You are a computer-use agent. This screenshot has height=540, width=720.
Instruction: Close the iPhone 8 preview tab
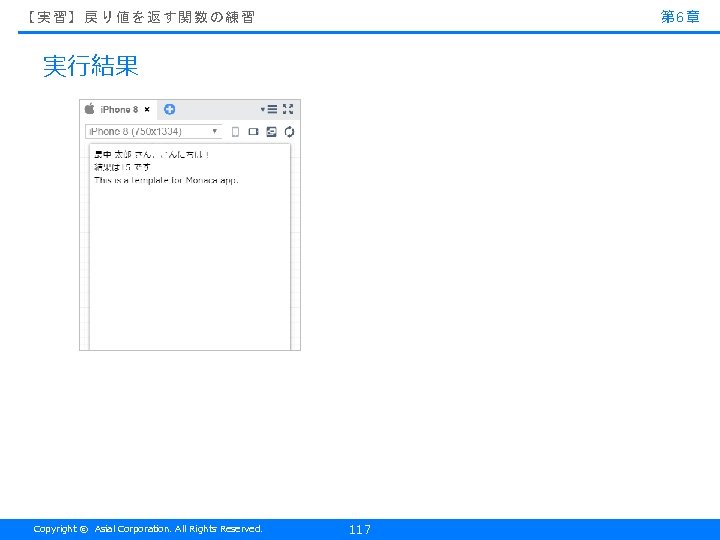click(x=147, y=109)
